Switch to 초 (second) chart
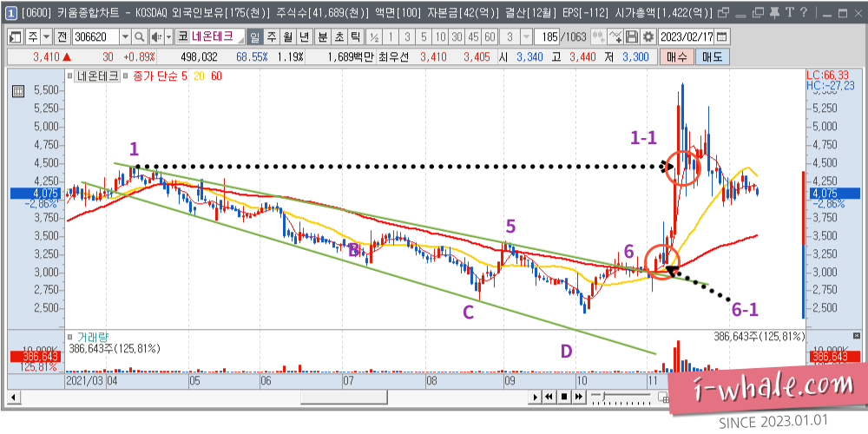 [339, 37]
